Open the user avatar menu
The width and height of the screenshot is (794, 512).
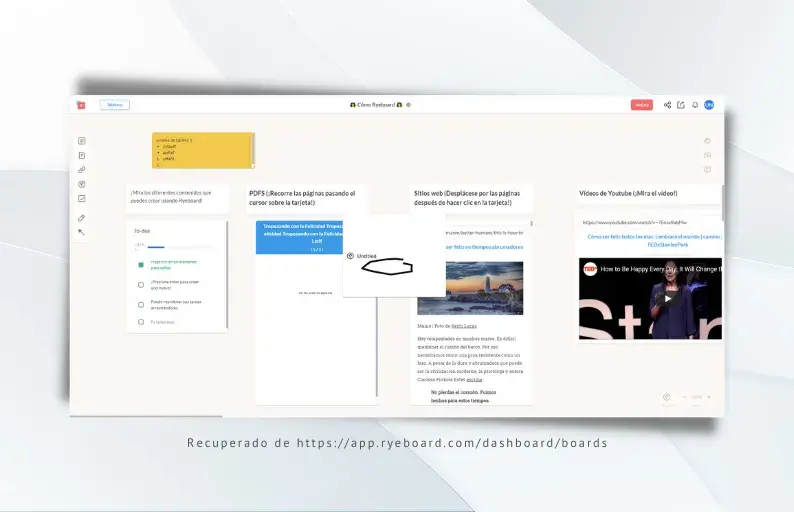(x=709, y=105)
